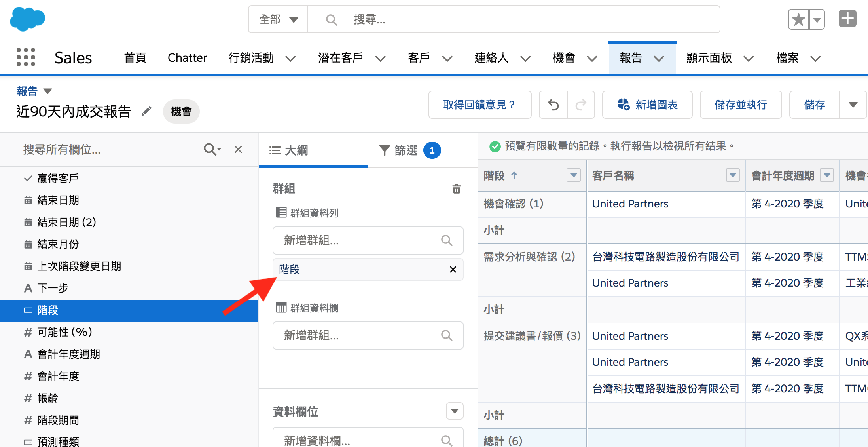Click the 機會 report type pill
This screenshot has width=868, height=447.
tap(181, 111)
